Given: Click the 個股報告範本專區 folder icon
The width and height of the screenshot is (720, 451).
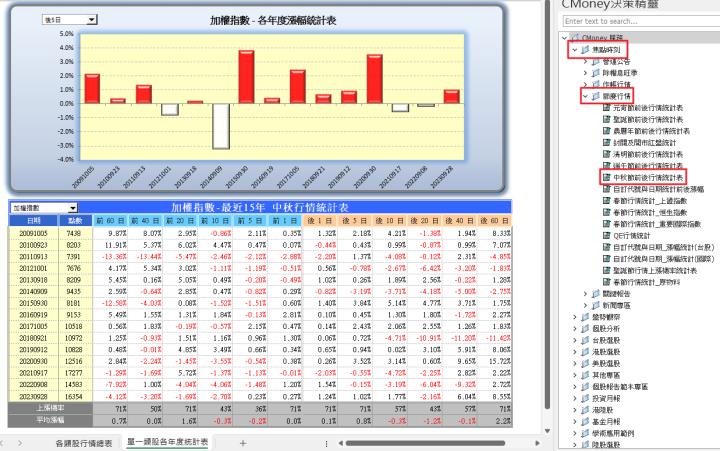Looking at the screenshot, I should [585, 387].
